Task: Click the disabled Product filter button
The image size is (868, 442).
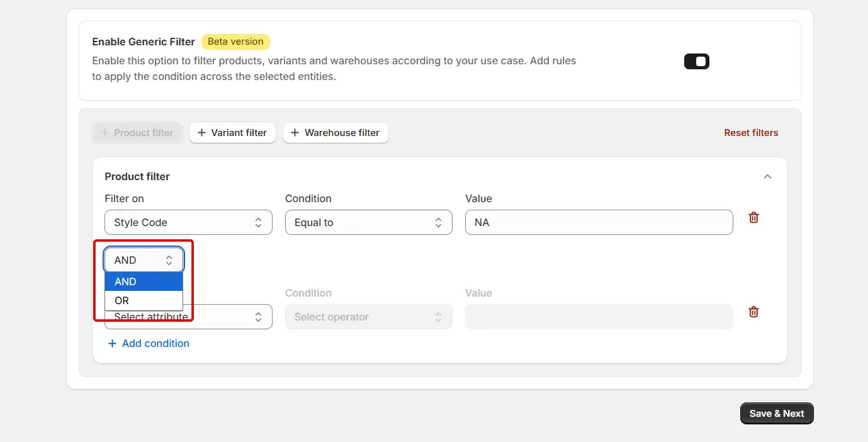Action: [x=137, y=133]
